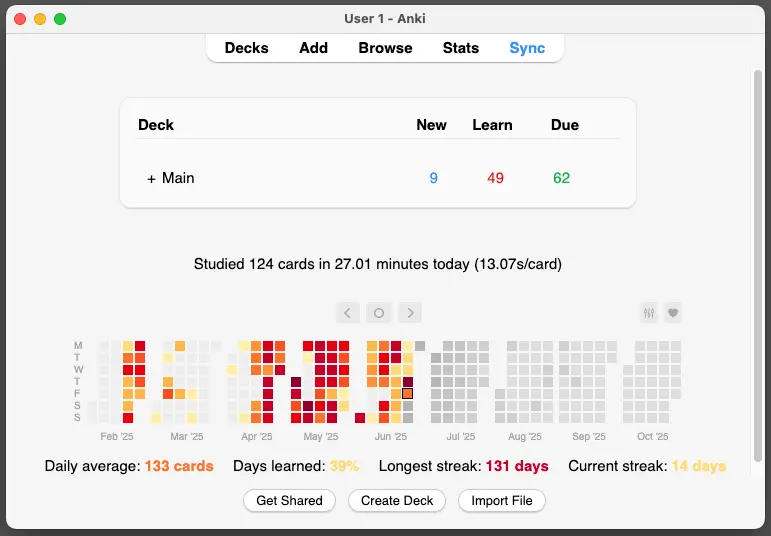The height and width of the screenshot is (536, 771).
Task: Open the heatmap options sliders icon
Action: click(x=650, y=313)
